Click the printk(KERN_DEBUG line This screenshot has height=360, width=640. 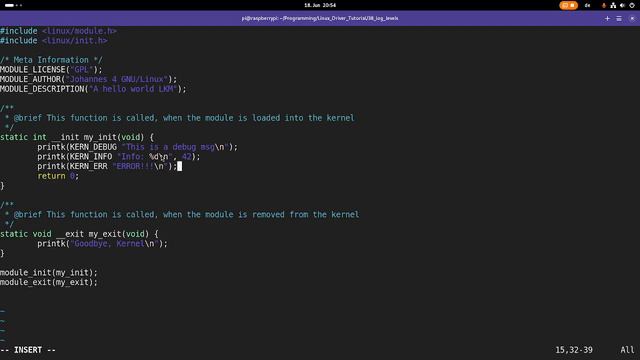pyautogui.click(x=138, y=147)
